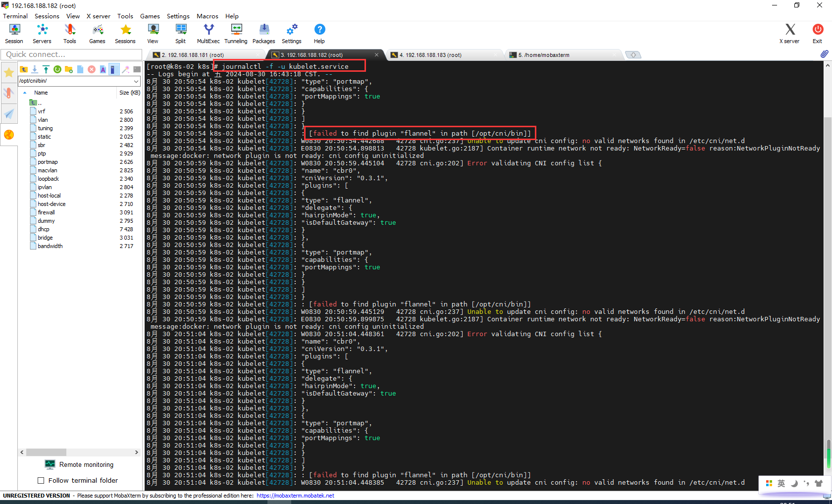Activate the MultiExec toolbar icon
832x504 pixels.
[x=208, y=34]
